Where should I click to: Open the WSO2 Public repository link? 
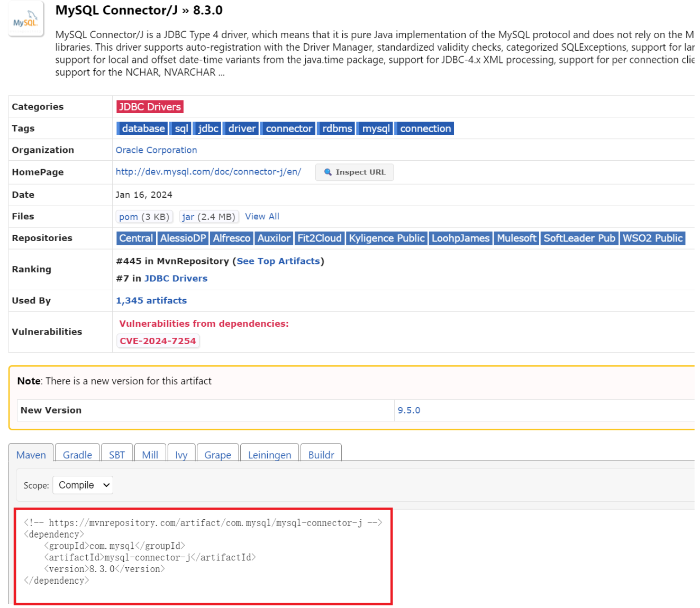point(652,238)
